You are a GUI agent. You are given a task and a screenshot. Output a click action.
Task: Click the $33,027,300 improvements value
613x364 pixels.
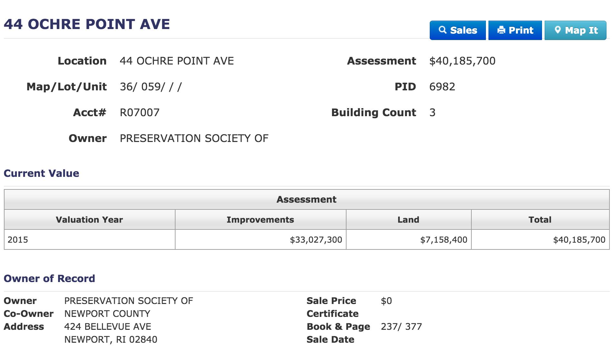[x=316, y=240]
